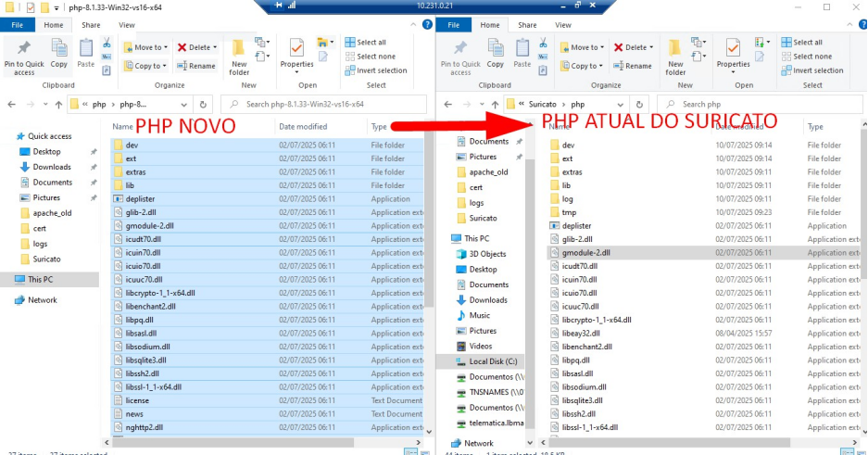Open Properties in the Suricato php window ribbon
The image size is (868, 455).
pos(733,55)
